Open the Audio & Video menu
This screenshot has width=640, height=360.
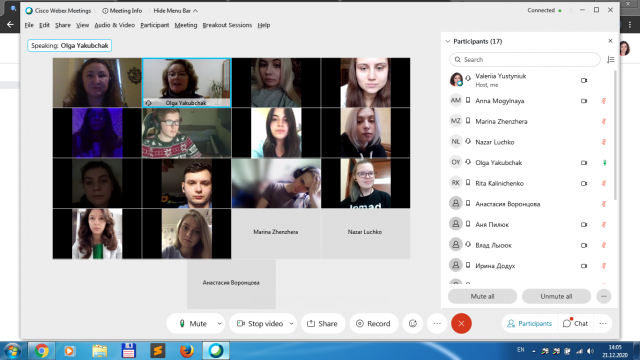114,25
